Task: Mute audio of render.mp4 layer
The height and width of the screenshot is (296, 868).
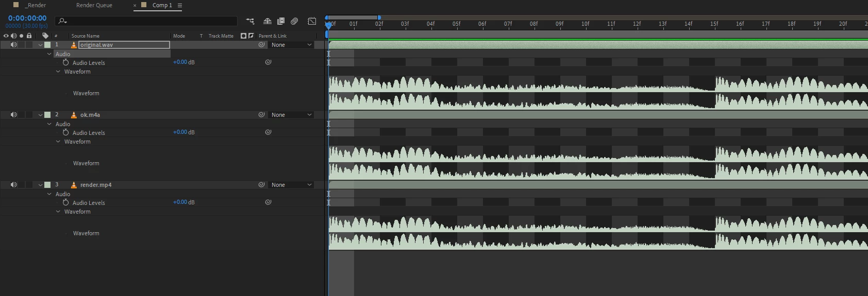Action: [14, 185]
